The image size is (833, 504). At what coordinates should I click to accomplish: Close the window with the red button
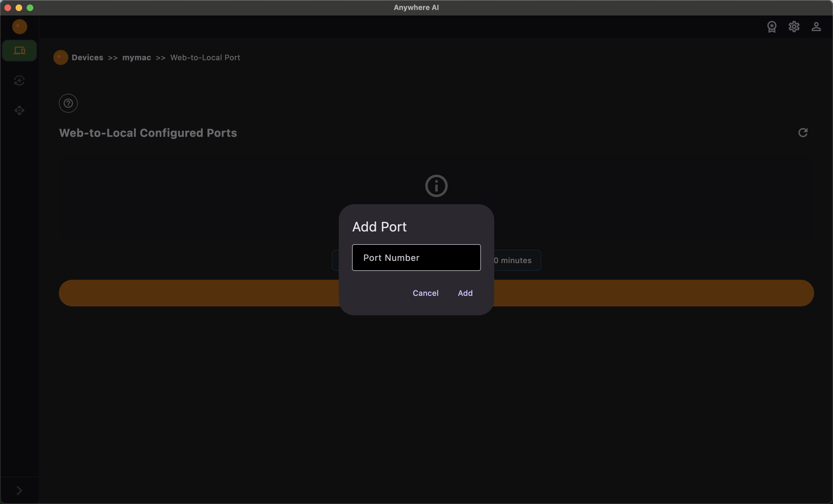[8, 7]
